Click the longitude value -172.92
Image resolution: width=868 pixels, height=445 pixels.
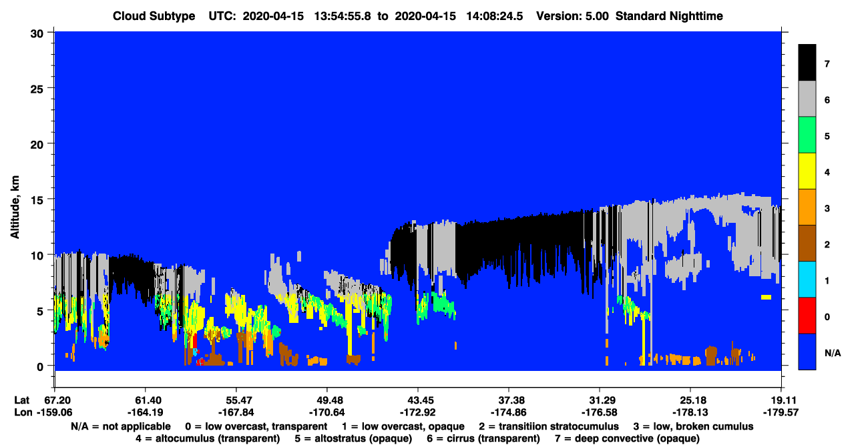418,412
